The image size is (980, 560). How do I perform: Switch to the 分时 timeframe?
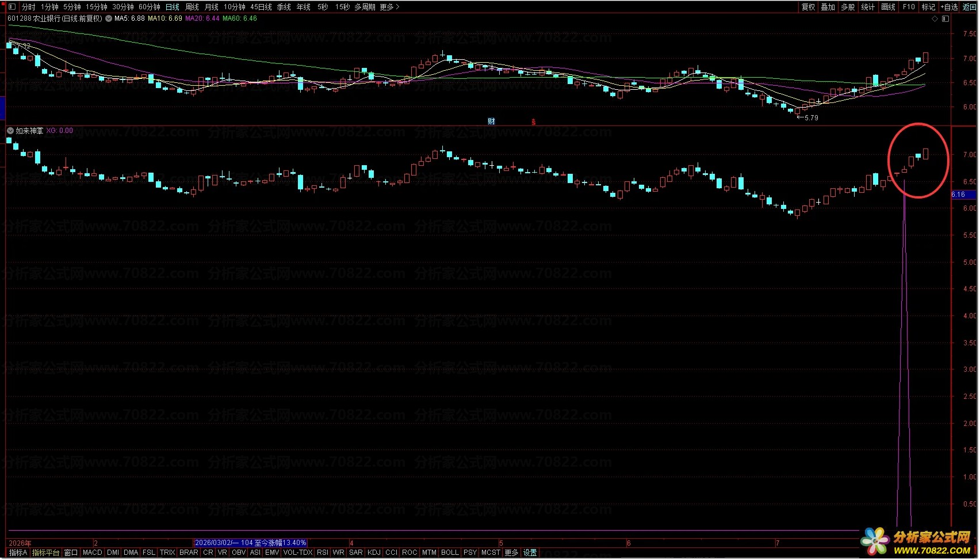coord(28,7)
